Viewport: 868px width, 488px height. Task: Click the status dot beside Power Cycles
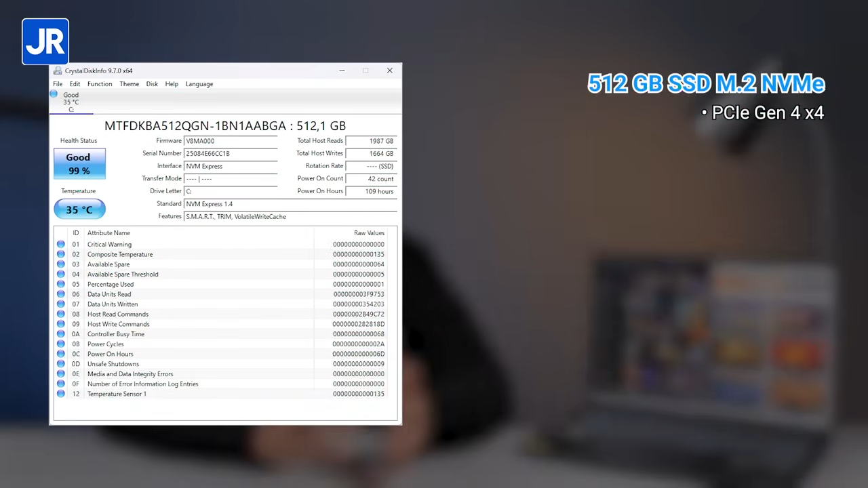pyautogui.click(x=61, y=344)
